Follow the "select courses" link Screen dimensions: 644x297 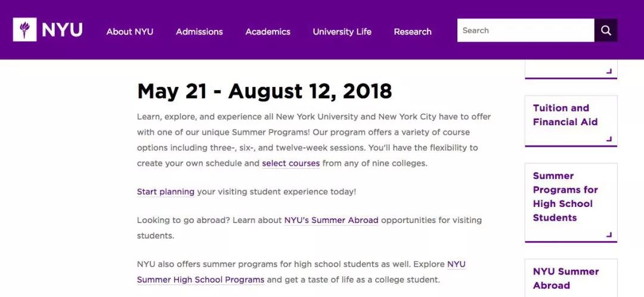click(x=291, y=163)
